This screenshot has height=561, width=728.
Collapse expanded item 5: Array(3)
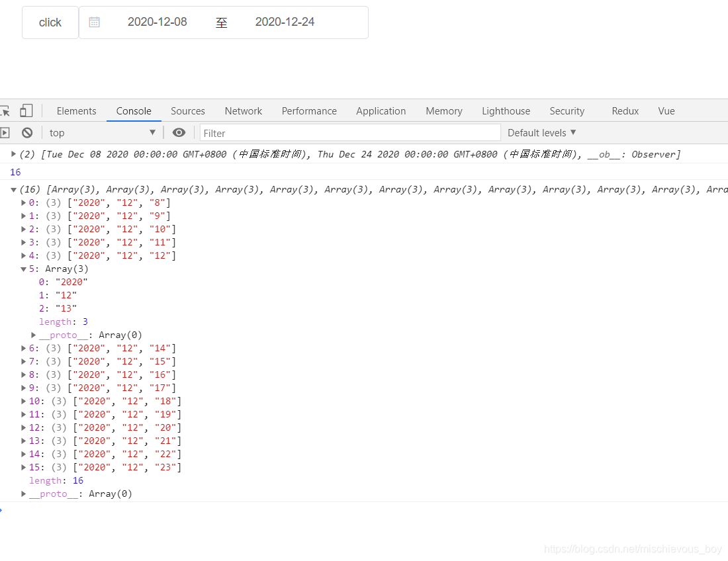click(x=23, y=269)
